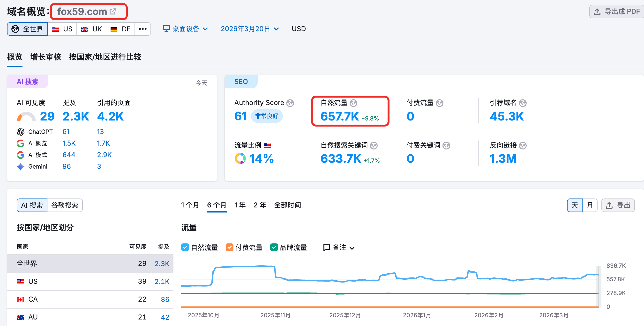
Task: Click globe info icon beside 付费关键词
Action: (x=446, y=145)
